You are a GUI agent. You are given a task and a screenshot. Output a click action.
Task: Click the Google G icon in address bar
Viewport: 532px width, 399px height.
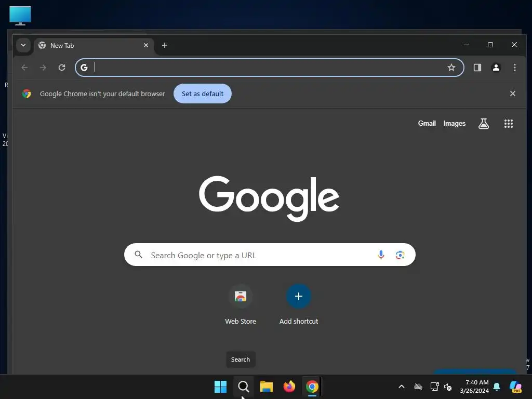pyautogui.click(x=84, y=68)
